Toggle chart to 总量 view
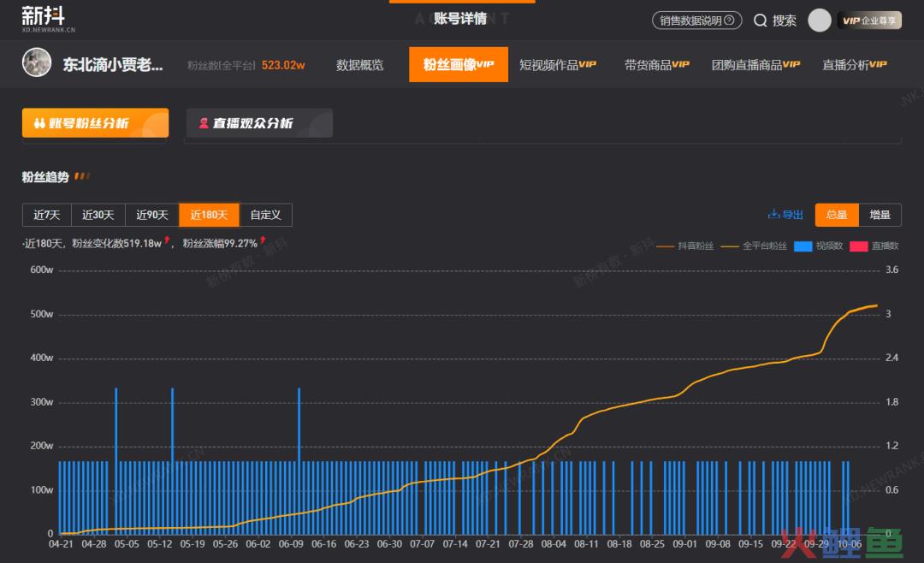This screenshot has height=563, width=924. pyautogui.click(x=837, y=215)
